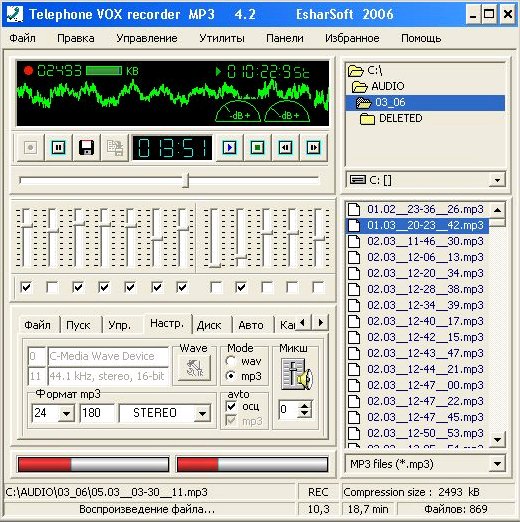520x522 pixels.
Task: Toggle the first equalizer band checkbox
Action: [26, 287]
